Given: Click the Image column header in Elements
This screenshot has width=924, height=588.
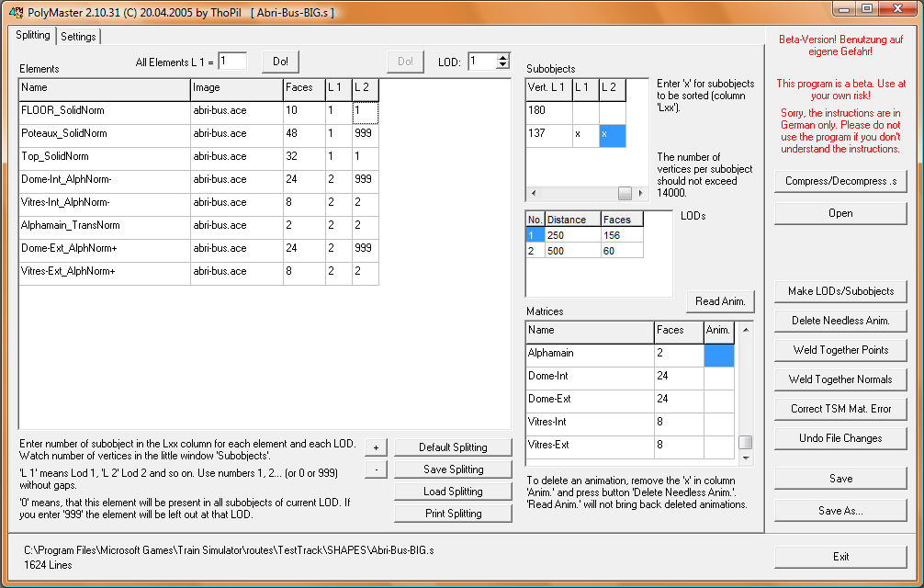Looking at the screenshot, I should coord(237,88).
